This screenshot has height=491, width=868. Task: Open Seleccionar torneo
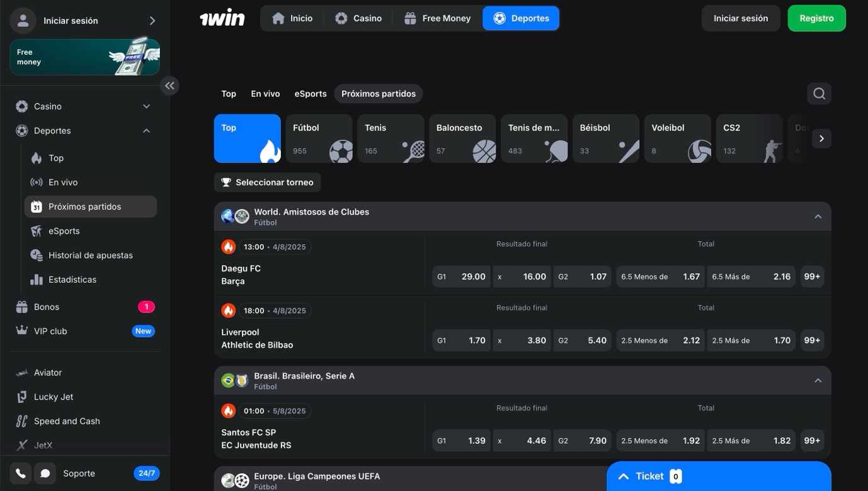tap(266, 181)
